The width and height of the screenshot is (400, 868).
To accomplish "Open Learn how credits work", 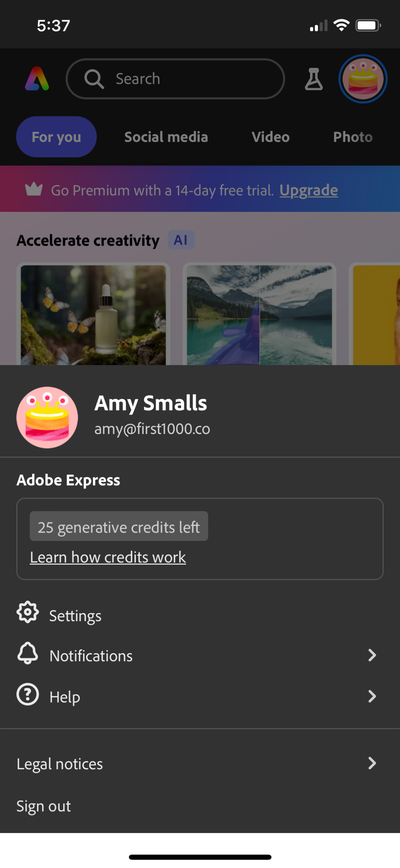I will (108, 557).
